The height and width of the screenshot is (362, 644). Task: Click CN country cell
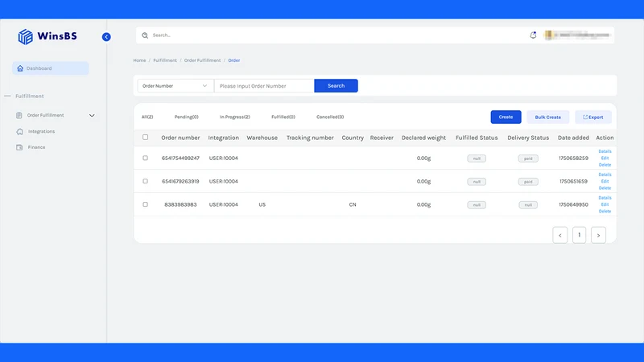[x=353, y=204]
